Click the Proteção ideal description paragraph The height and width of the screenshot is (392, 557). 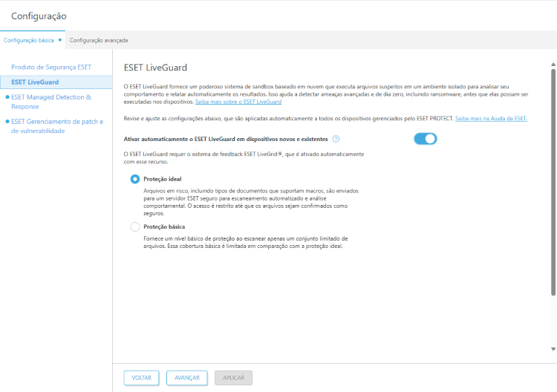coord(251,202)
